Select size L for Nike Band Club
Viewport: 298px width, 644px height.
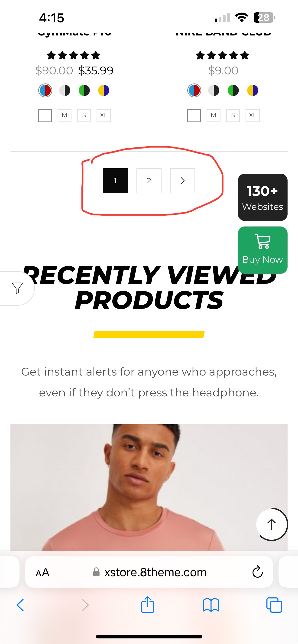194,115
